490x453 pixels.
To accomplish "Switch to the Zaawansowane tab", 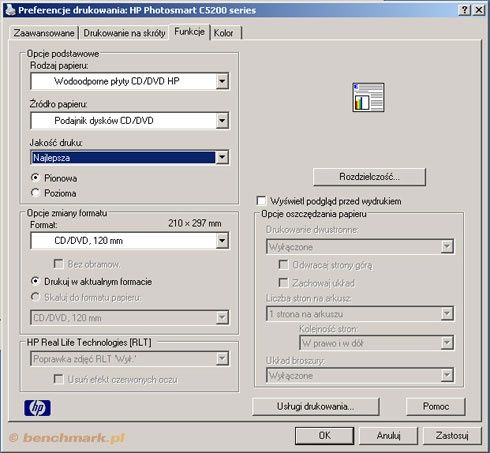I will point(44,33).
